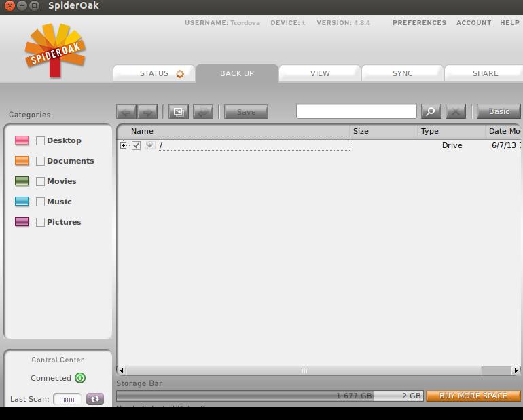The width and height of the screenshot is (523, 420).
Task: Click the green Connected power icon
Action: pyautogui.click(x=80, y=378)
